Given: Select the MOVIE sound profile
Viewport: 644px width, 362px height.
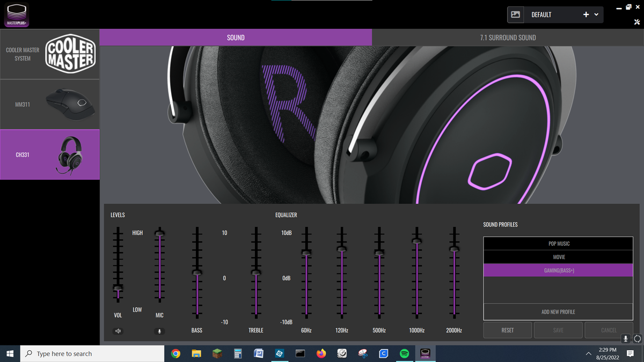Looking at the screenshot, I should (x=558, y=257).
